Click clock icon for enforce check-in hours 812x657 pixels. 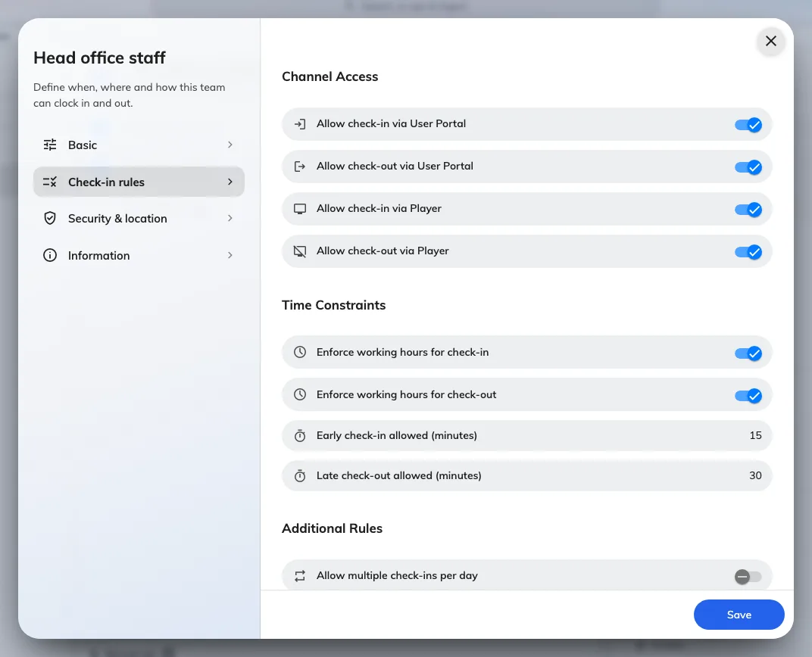(300, 352)
